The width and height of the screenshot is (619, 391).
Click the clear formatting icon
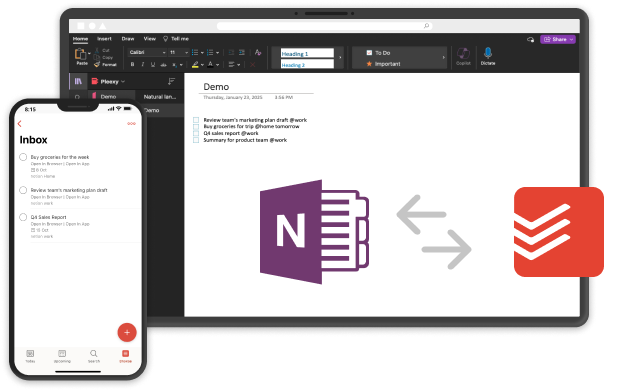pos(258,53)
